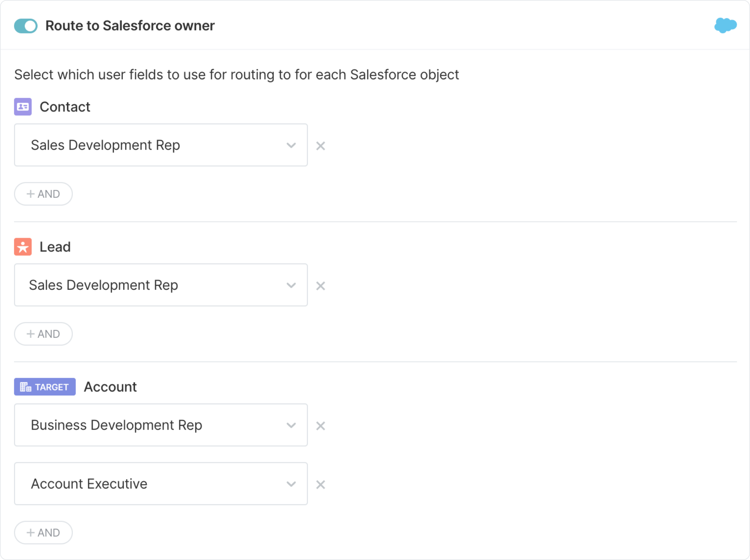Remove Account Business Development Rep field
This screenshot has height=560, width=750.
[321, 425]
